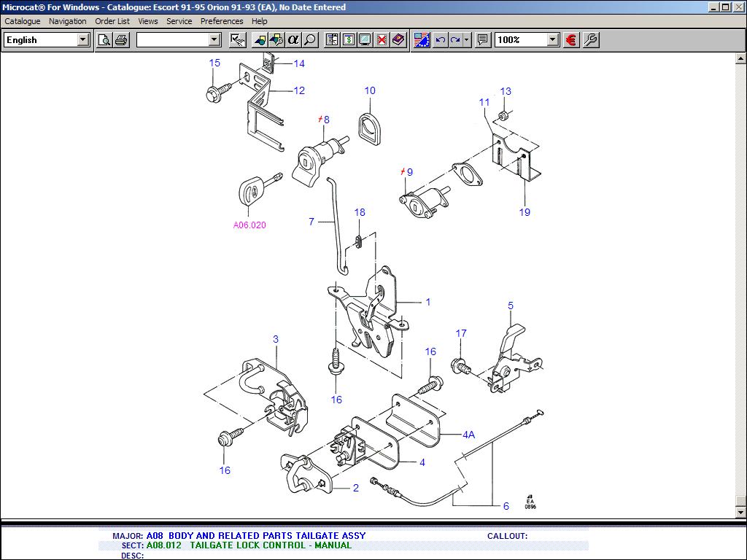Click the magnifying glass search icon
747x560 pixels.
tap(310, 39)
